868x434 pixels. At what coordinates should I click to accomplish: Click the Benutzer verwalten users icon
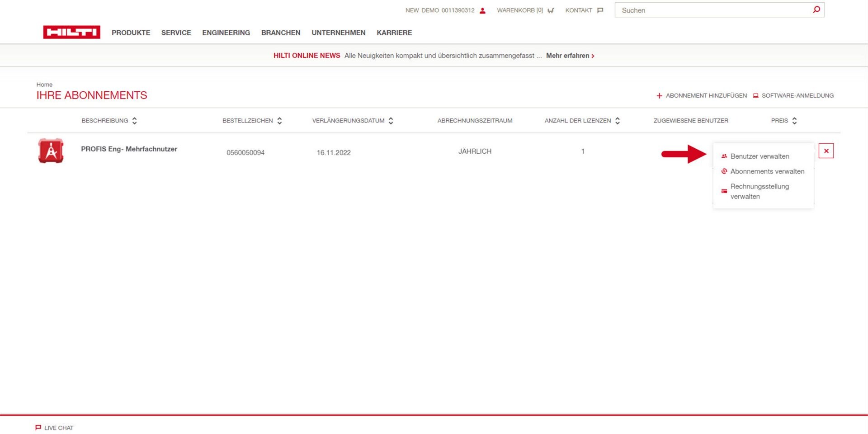click(x=724, y=156)
